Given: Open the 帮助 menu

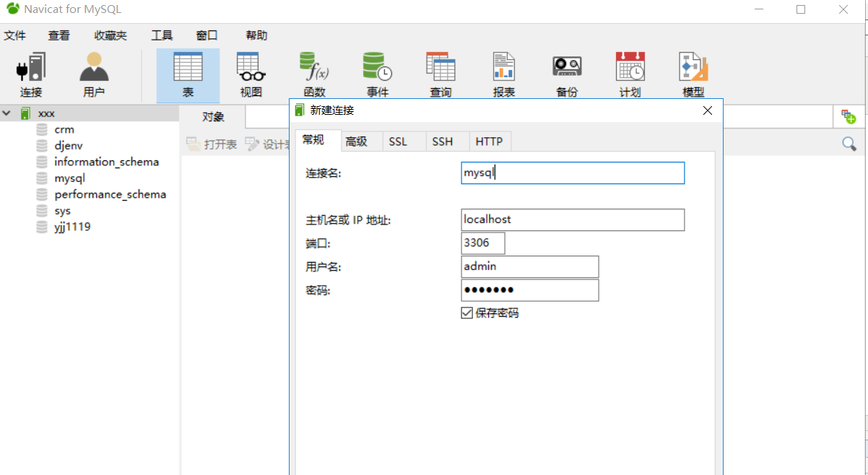Looking at the screenshot, I should click(x=256, y=35).
